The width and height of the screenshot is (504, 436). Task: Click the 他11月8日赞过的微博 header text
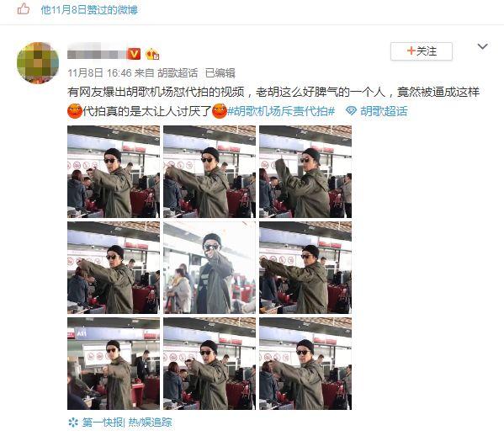coord(89,9)
